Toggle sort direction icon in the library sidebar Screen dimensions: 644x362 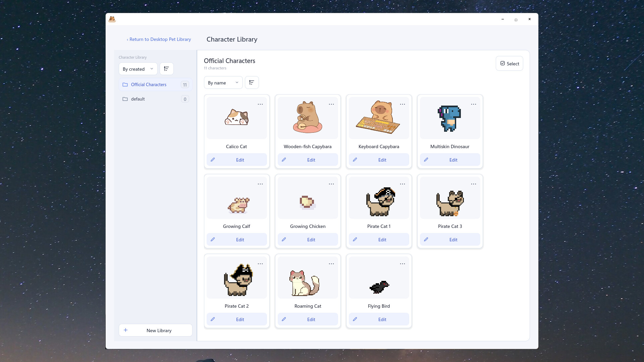(166, 69)
